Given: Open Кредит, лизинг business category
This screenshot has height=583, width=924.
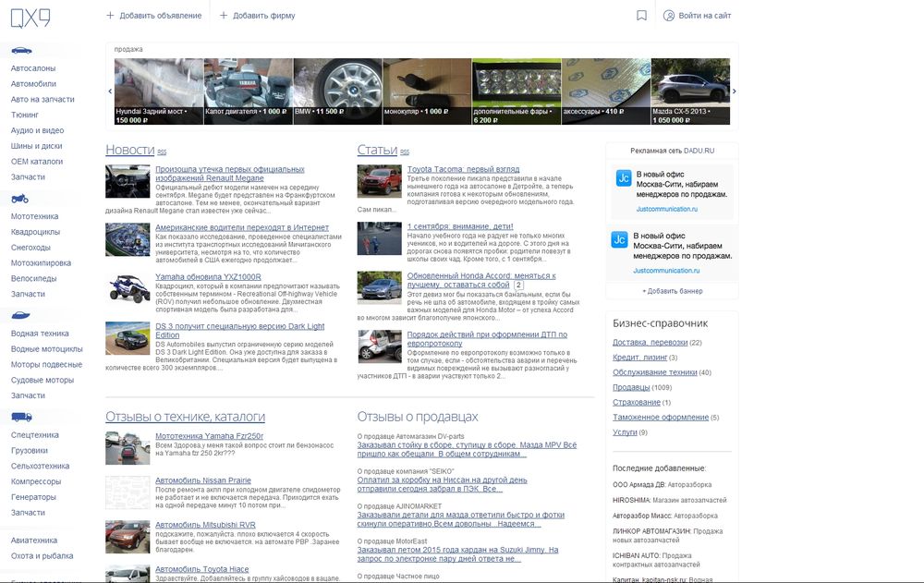Looking at the screenshot, I should [640, 358].
